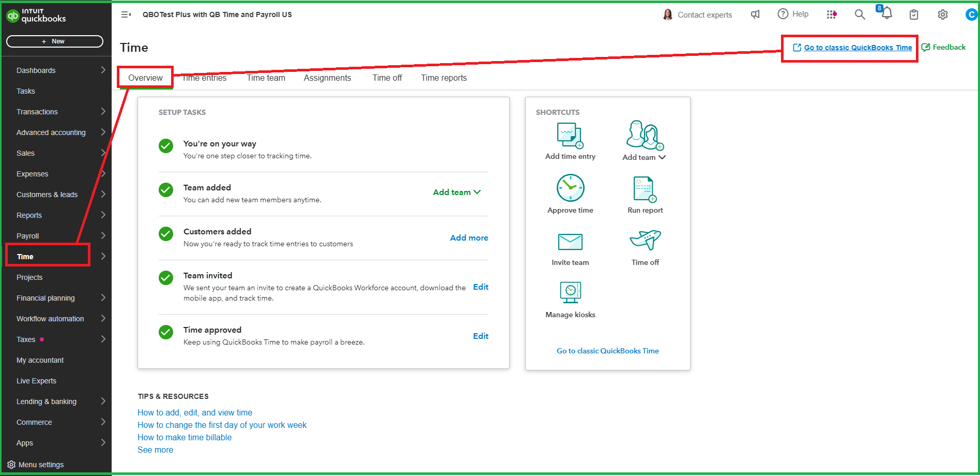This screenshot has height=476, width=980.
Task: Open the Expenses sidebar item
Action: point(32,174)
